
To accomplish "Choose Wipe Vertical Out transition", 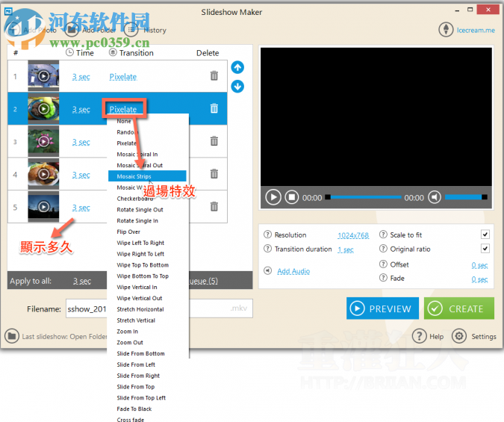I will 140,298.
